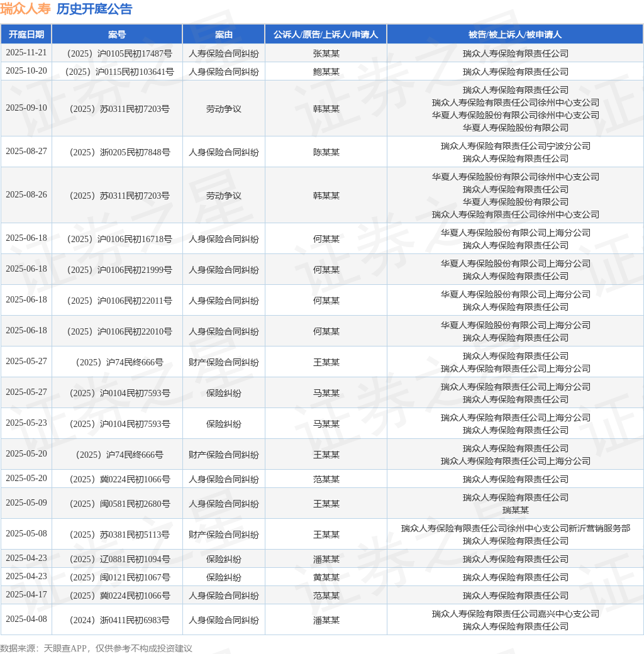Click date 2025-05-08

coord(26,534)
